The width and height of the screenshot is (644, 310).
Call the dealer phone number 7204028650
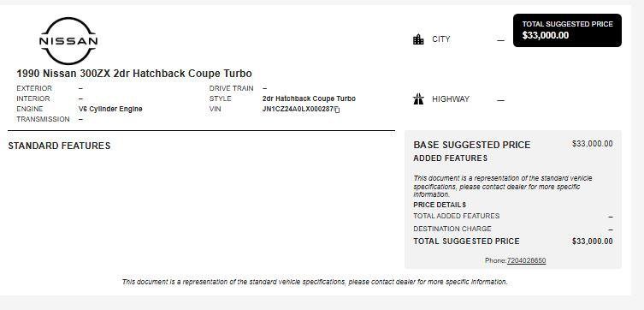click(x=526, y=260)
